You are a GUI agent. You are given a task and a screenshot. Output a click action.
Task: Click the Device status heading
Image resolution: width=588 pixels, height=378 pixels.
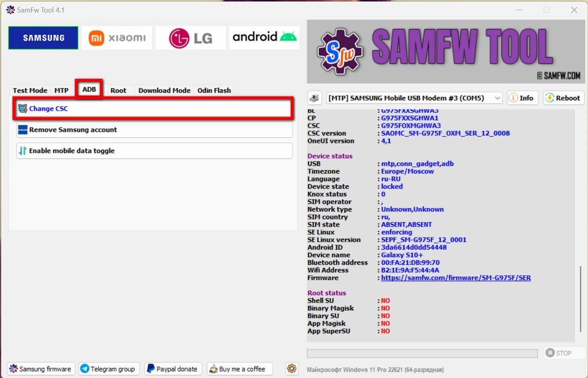point(330,156)
